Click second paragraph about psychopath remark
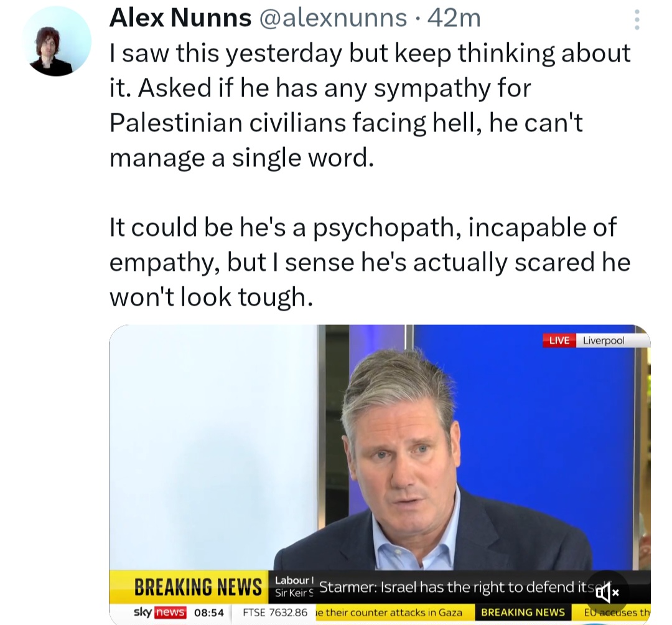 point(370,262)
